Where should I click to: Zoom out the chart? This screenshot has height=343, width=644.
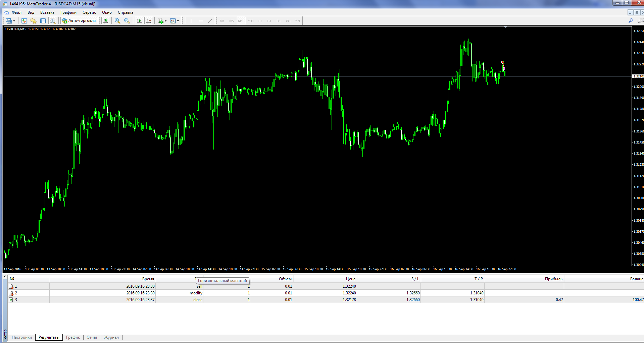click(x=127, y=21)
